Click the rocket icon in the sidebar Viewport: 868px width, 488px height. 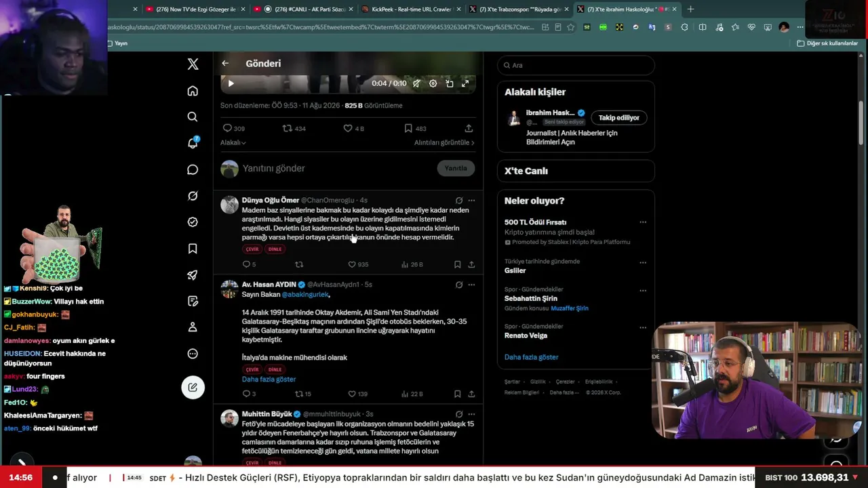click(193, 275)
